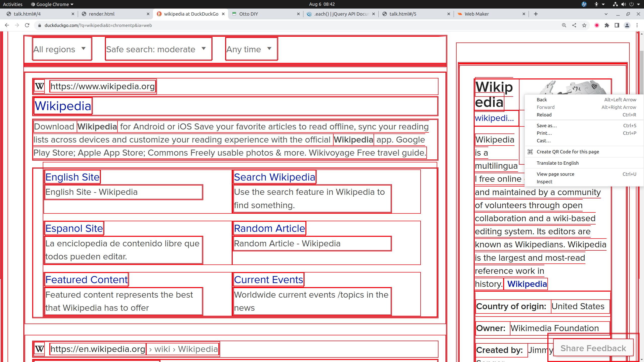Image resolution: width=644 pixels, height=362 pixels.
Task: Open the zoom magnifier icon in address bar
Action: [x=564, y=25]
